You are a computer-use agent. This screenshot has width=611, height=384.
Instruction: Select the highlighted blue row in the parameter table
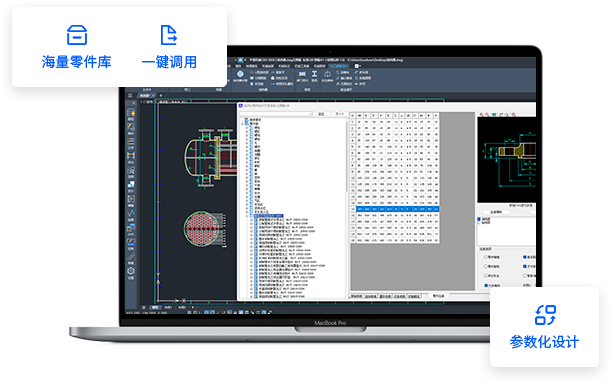click(x=395, y=209)
